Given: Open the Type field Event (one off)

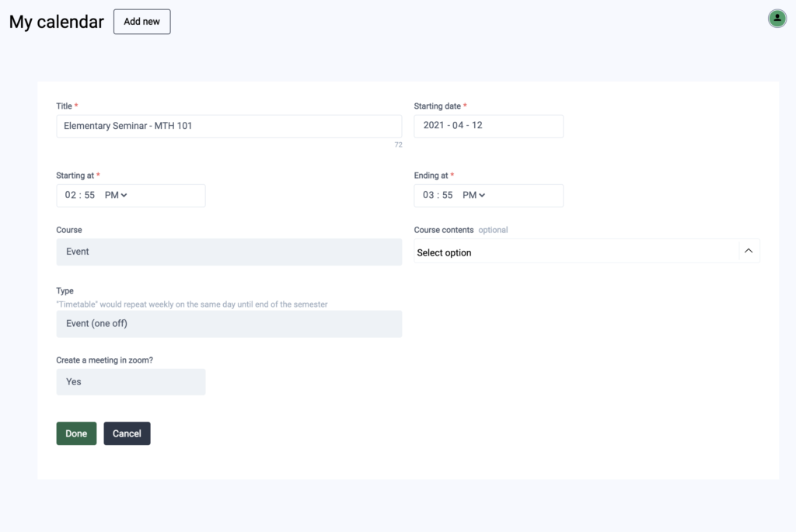Looking at the screenshot, I should pyautogui.click(x=229, y=324).
